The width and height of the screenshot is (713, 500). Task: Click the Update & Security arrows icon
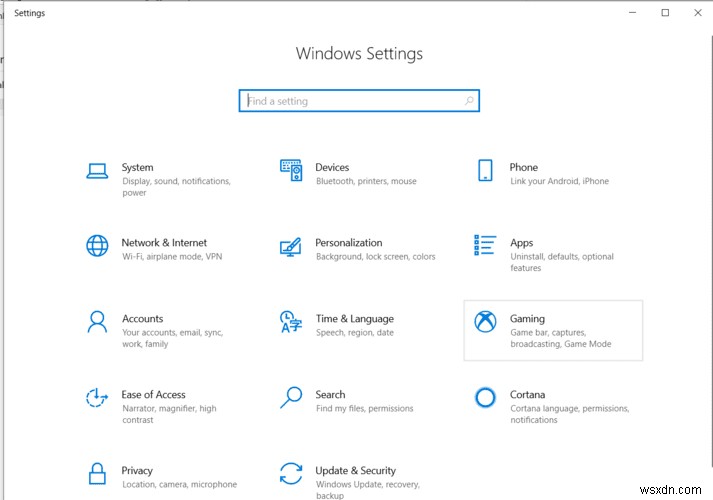point(291,473)
